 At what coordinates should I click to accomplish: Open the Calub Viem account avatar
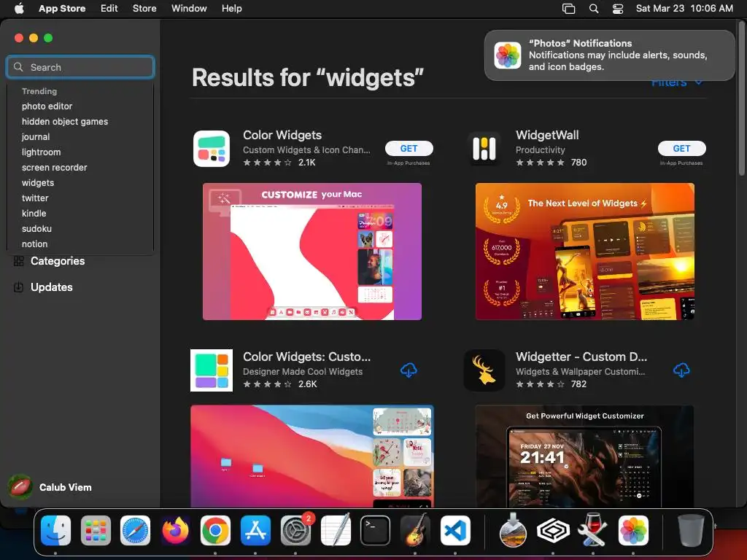coord(20,487)
